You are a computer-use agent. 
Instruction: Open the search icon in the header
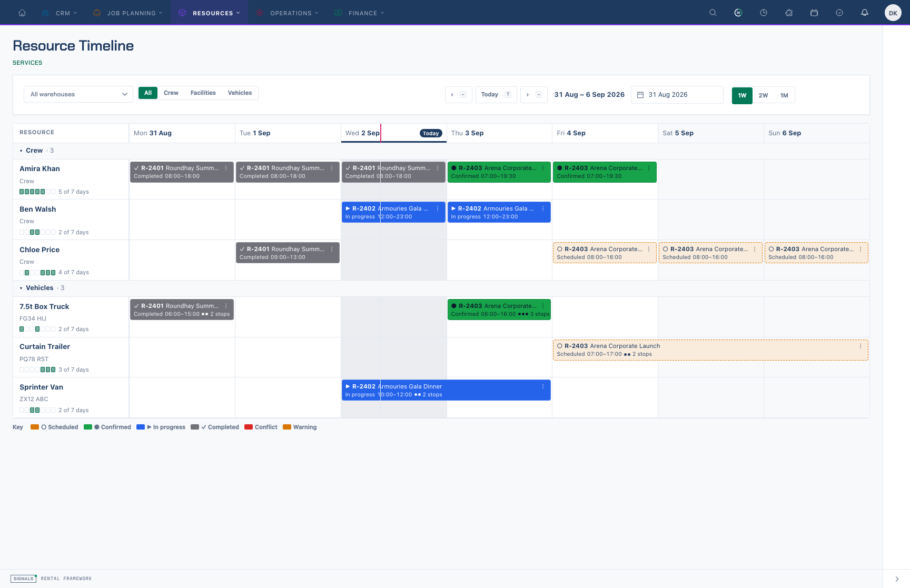coord(713,13)
